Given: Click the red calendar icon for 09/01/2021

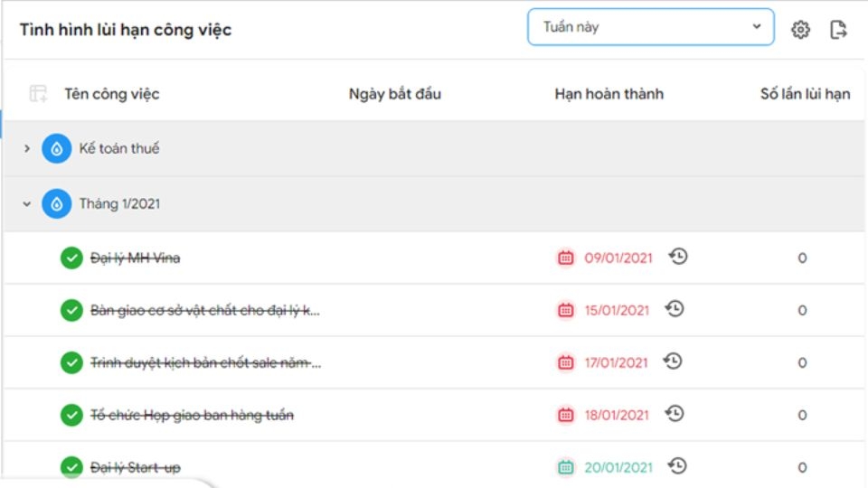Looking at the screenshot, I should pyautogui.click(x=565, y=258).
